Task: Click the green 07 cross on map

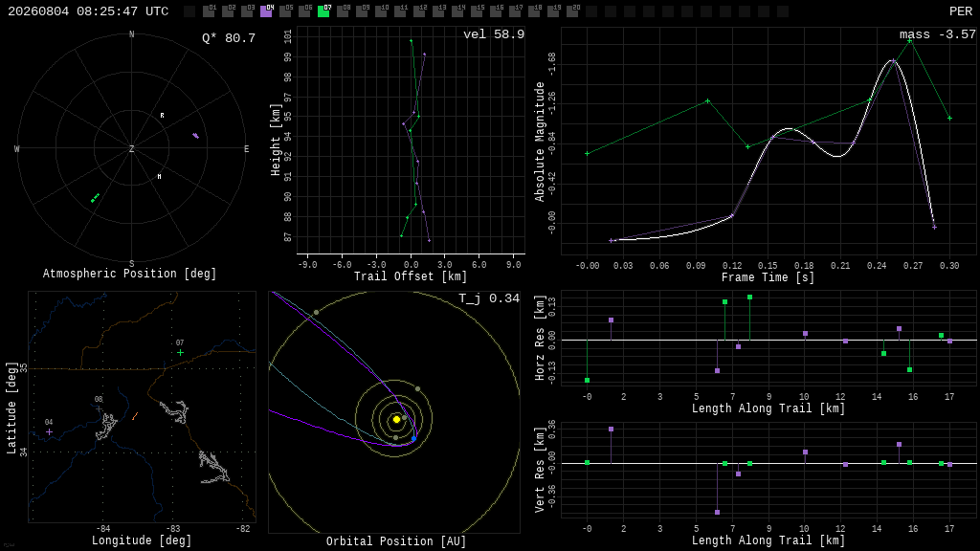Action: click(x=180, y=353)
